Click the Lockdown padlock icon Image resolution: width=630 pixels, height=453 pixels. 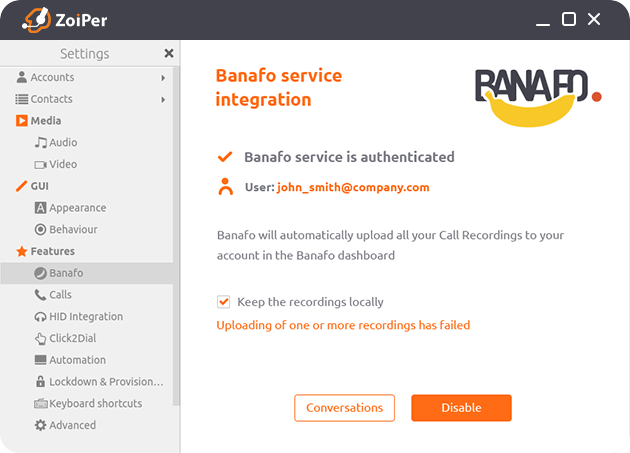(40, 381)
